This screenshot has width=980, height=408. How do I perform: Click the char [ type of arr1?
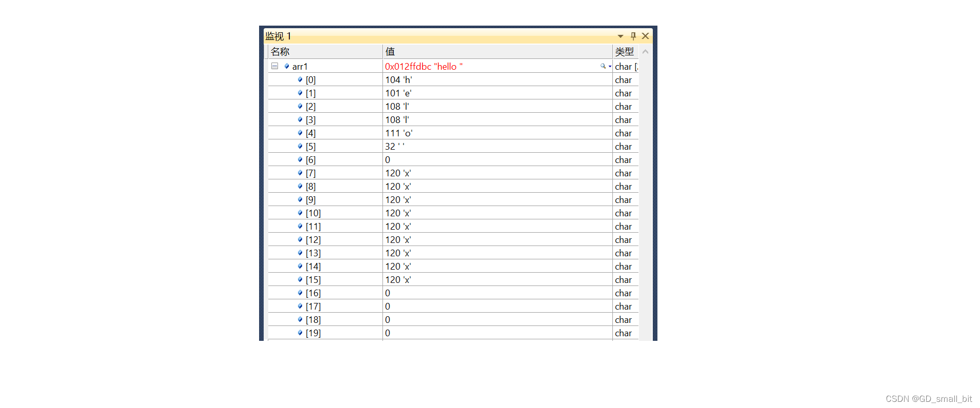tap(626, 67)
